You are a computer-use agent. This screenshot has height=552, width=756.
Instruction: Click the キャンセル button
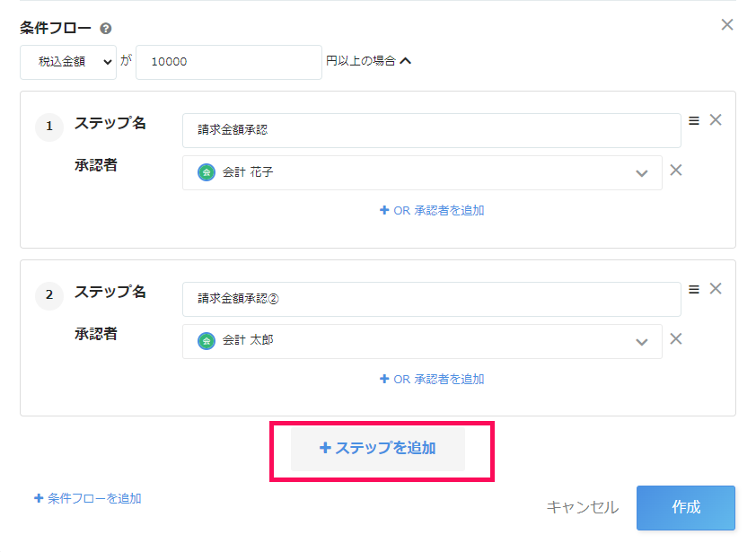(583, 508)
